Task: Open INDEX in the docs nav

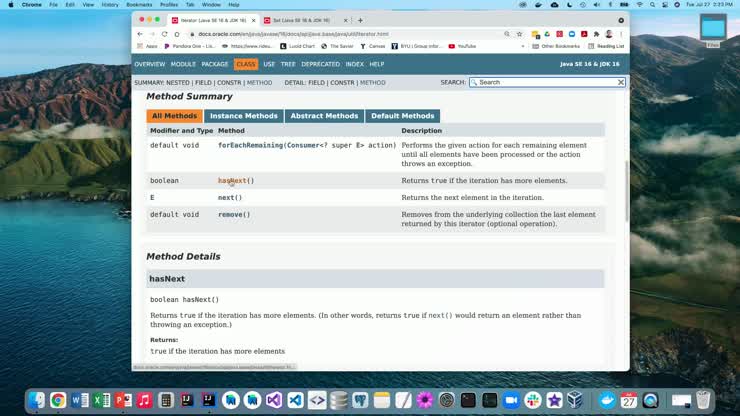Action: pyautogui.click(x=354, y=64)
